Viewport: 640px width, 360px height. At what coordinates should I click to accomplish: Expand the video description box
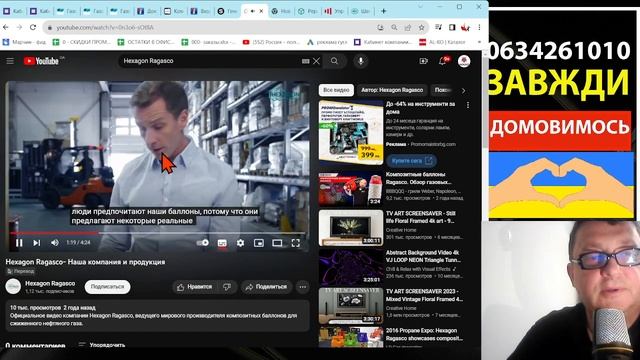[x=158, y=316]
